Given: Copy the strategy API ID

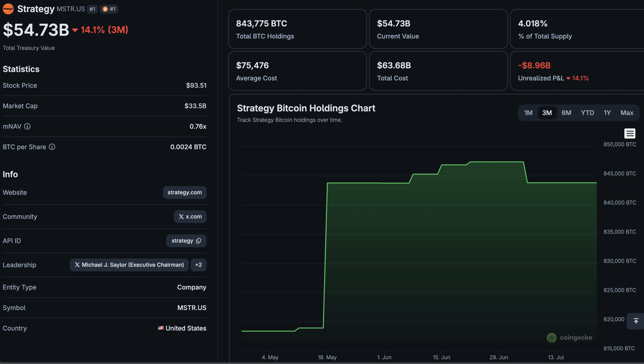Looking at the screenshot, I should click(x=198, y=241).
